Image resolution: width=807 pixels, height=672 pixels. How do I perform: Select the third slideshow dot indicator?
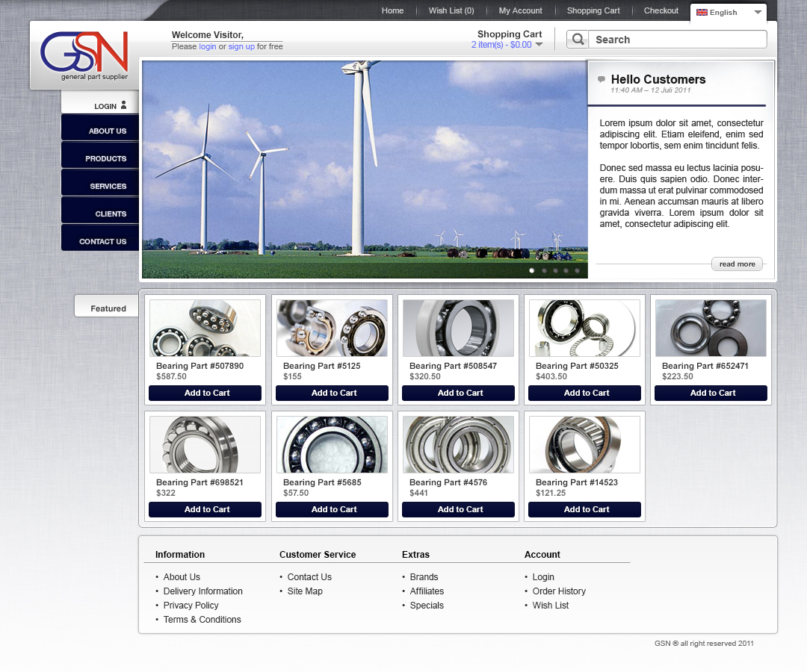(554, 270)
